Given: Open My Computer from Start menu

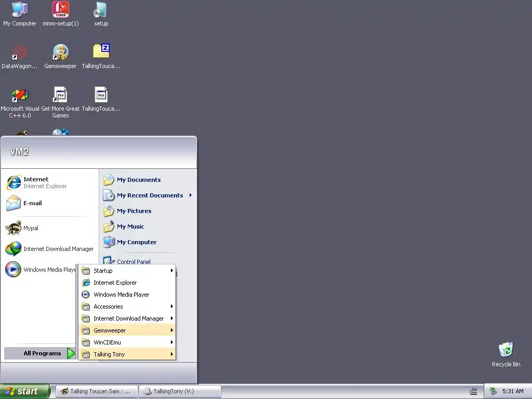Looking at the screenshot, I should point(148,242).
